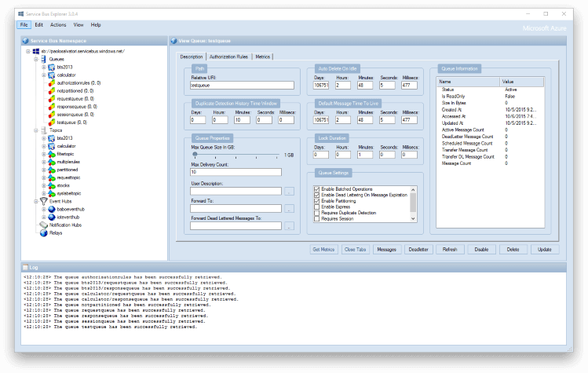
Task: Click the Notification Hubs icon
Action: tap(44, 225)
